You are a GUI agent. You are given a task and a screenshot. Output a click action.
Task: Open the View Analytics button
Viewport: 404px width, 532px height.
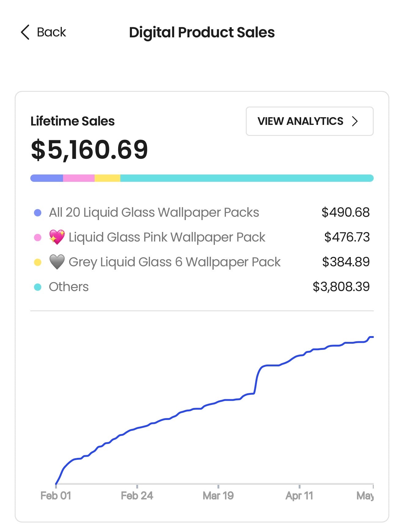pyautogui.click(x=309, y=121)
